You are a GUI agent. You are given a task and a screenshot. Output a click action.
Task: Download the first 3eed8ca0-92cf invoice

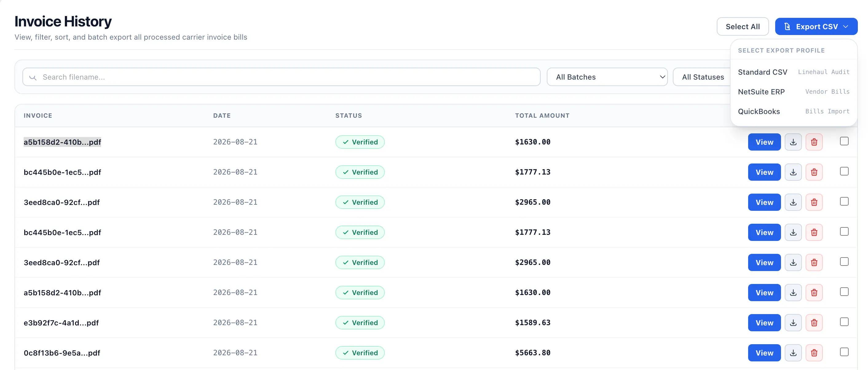point(793,202)
